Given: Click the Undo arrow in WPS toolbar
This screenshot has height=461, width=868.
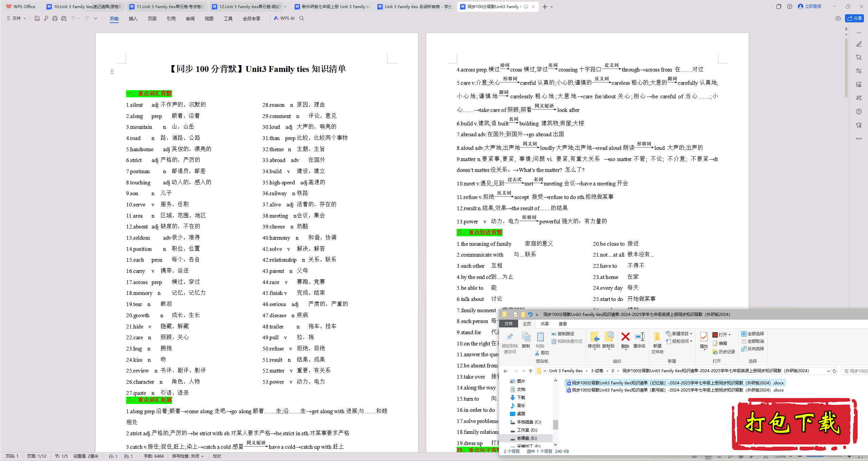Looking at the screenshot, I should pyautogui.click(x=73, y=18).
